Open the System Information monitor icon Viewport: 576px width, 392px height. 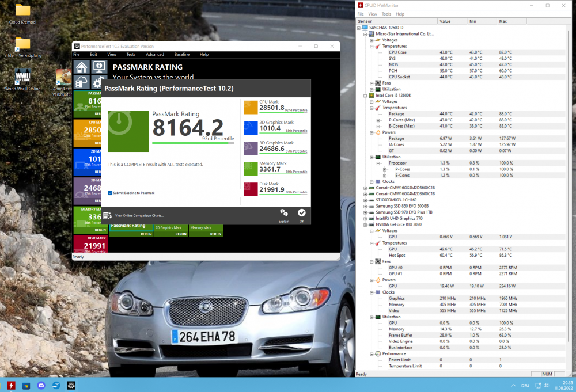[x=99, y=67]
